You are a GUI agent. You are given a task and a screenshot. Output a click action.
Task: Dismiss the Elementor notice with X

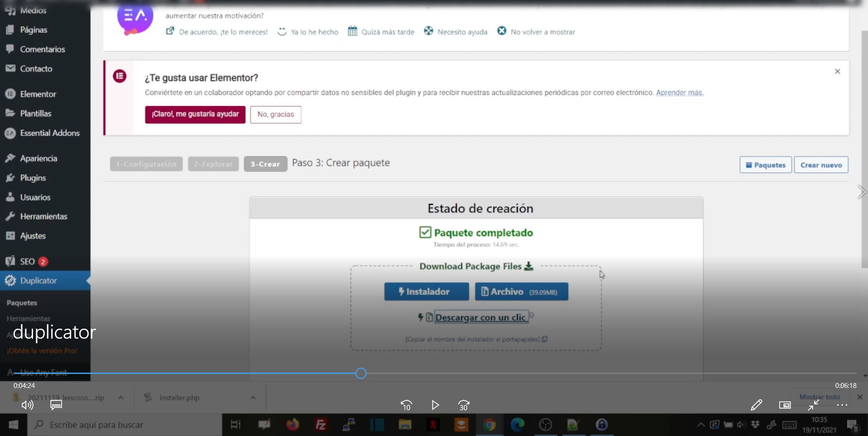(837, 72)
